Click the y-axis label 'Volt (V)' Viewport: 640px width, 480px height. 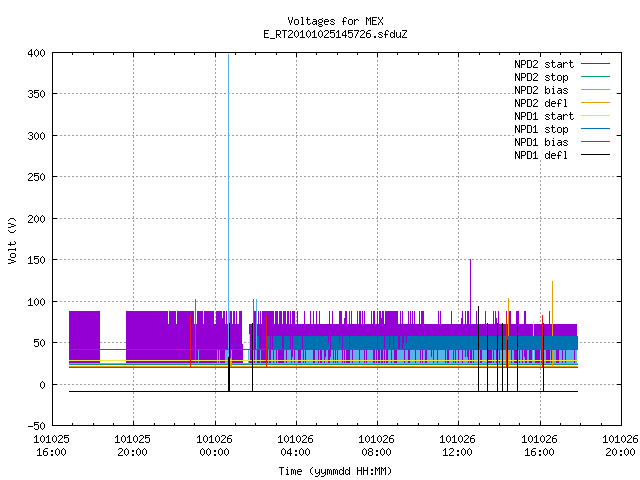pyautogui.click(x=12, y=241)
